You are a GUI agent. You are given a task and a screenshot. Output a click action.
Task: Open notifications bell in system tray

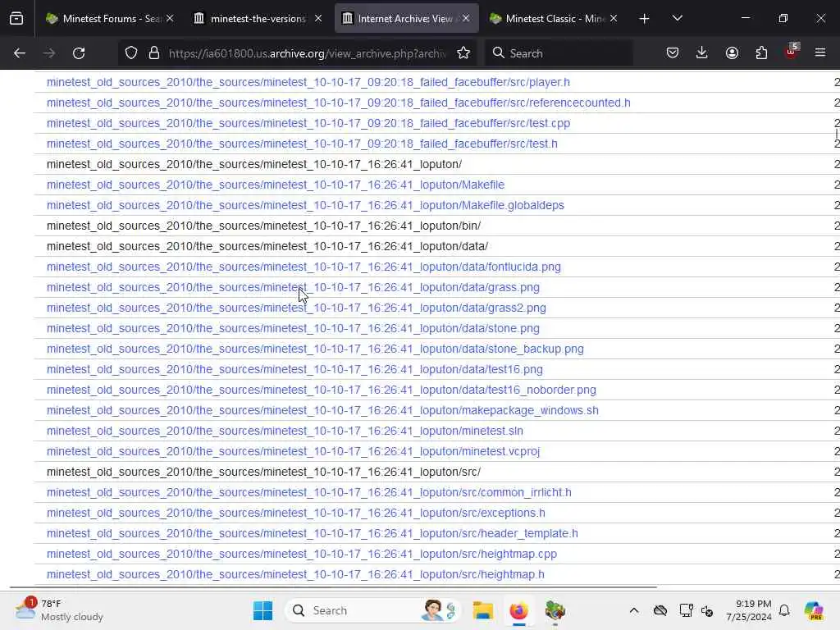[784, 610]
